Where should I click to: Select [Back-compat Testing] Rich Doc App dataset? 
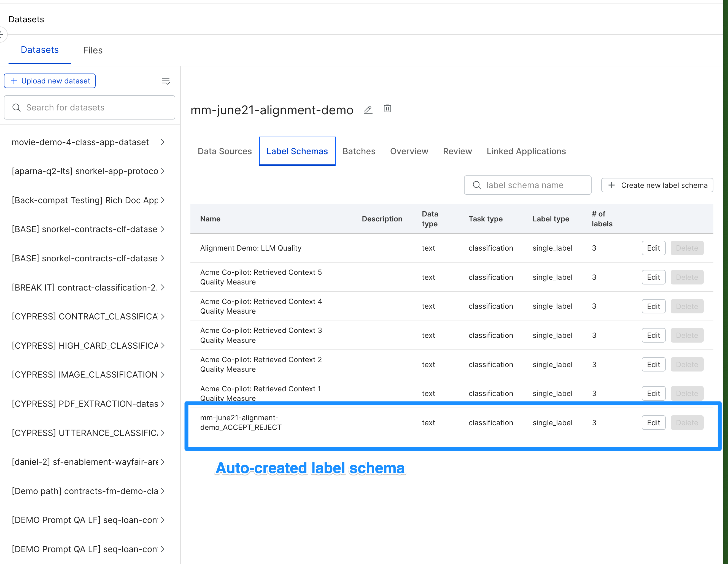85,200
